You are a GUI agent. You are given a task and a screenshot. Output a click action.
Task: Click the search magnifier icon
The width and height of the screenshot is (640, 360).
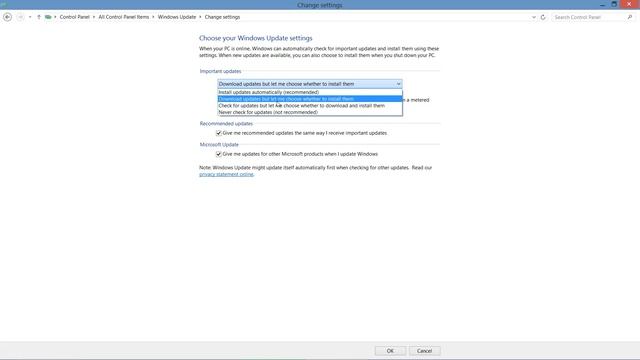point(630,17)
